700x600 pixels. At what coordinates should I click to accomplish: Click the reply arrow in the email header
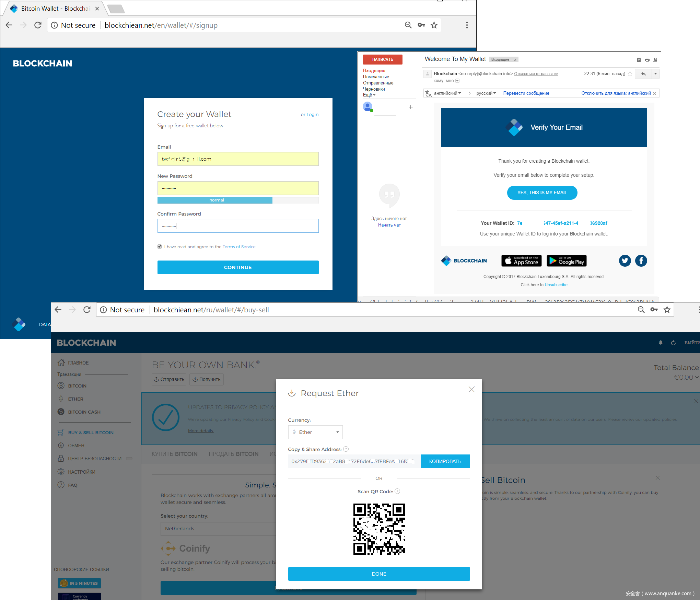pos(643,74)
